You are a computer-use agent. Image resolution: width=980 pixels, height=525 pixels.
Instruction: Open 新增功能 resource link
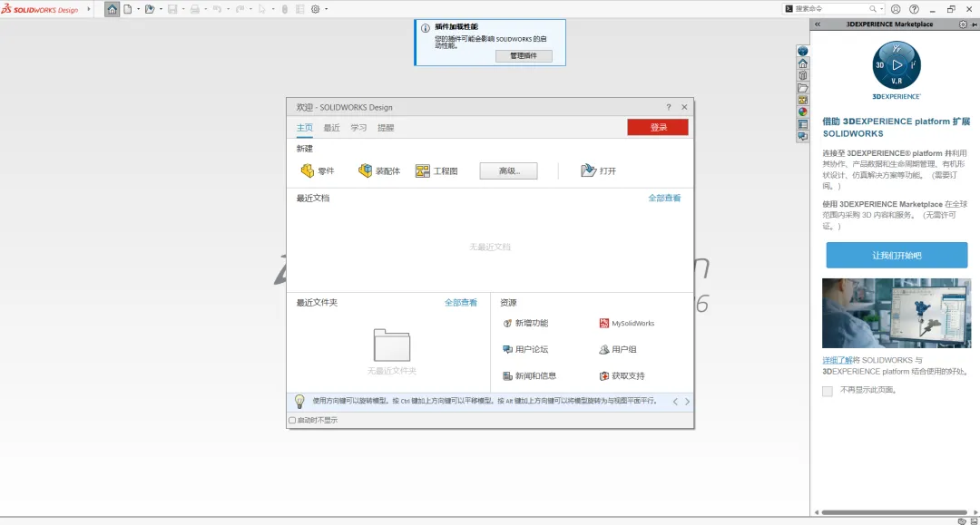[x=525, y=323]
